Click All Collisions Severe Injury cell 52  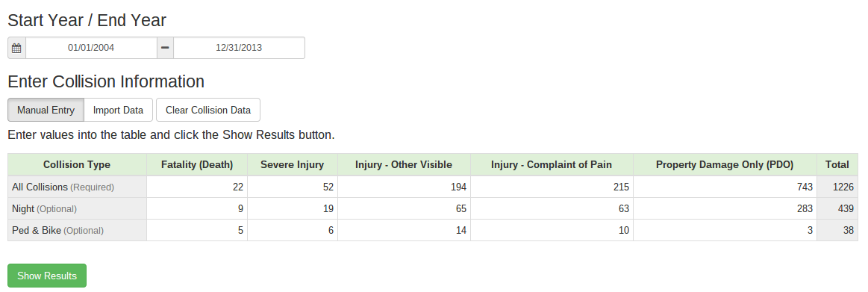pos(293,187)
